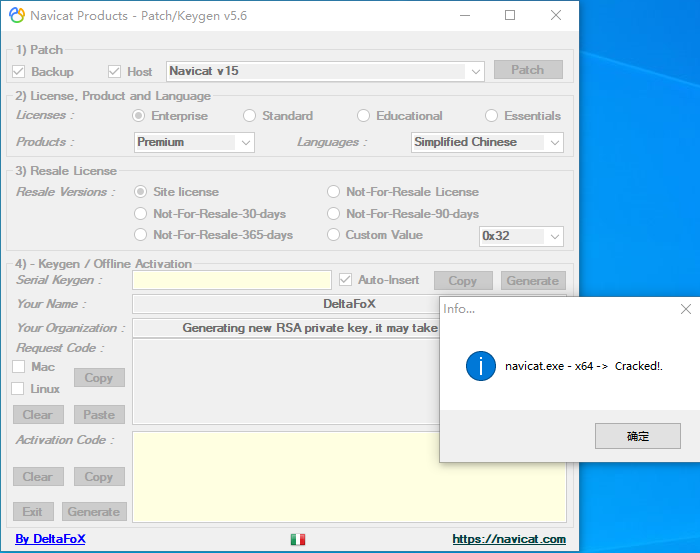Close the Info dialog with X
Screen dimensions: 700x553
(x=686, y=309)
